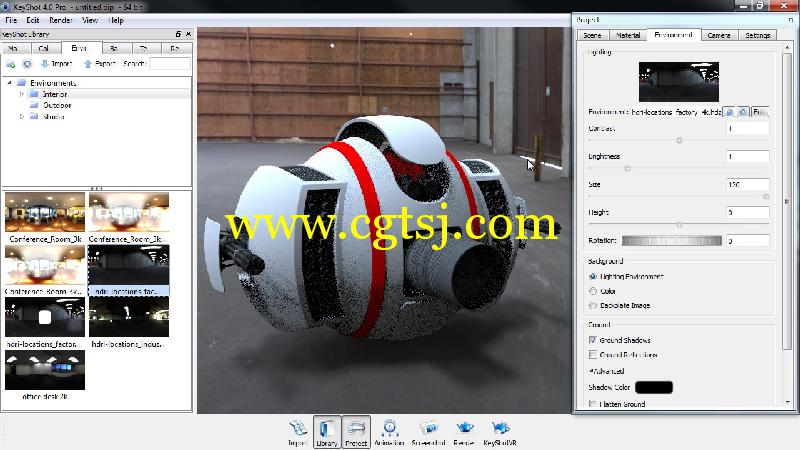Click the reload environment icon
800x450 pixels.
coord(743,112)
